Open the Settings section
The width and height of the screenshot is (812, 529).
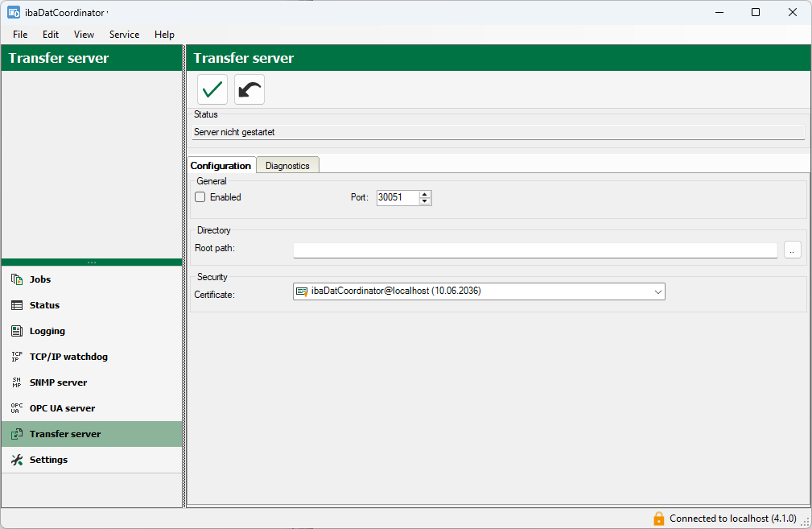92,460
